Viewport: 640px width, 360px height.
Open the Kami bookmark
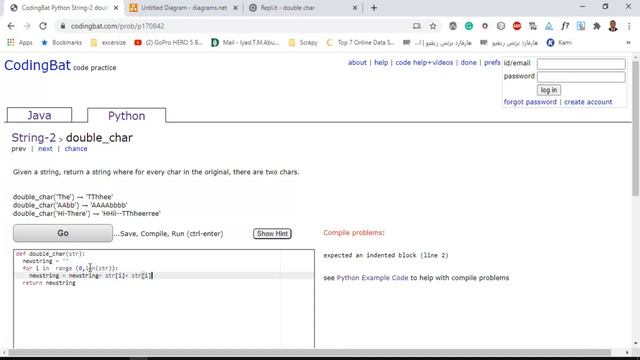coord(559,42)
